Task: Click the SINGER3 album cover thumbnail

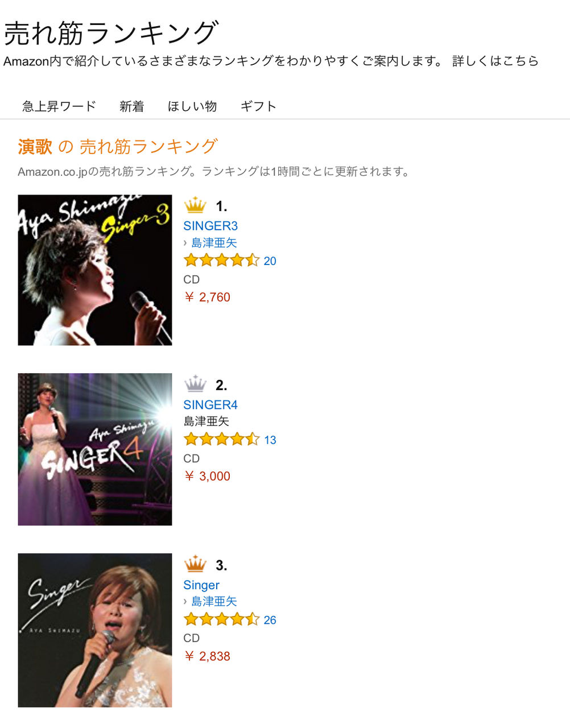Action: 95,270
